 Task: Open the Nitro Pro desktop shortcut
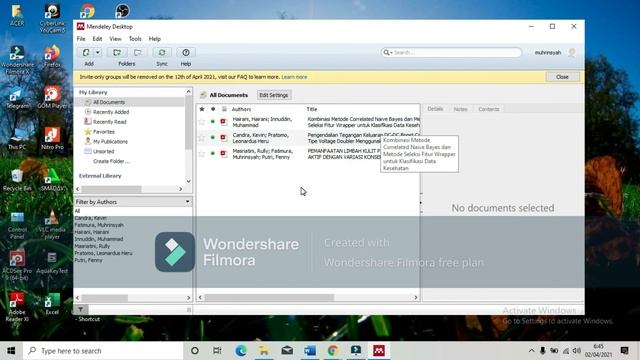click(x=52, y=138)
